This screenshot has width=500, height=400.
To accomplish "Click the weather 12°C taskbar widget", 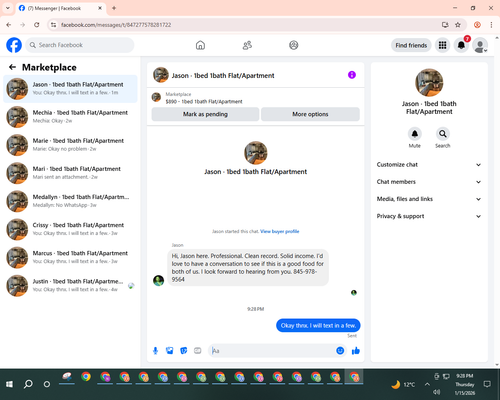I will (403, 385).
